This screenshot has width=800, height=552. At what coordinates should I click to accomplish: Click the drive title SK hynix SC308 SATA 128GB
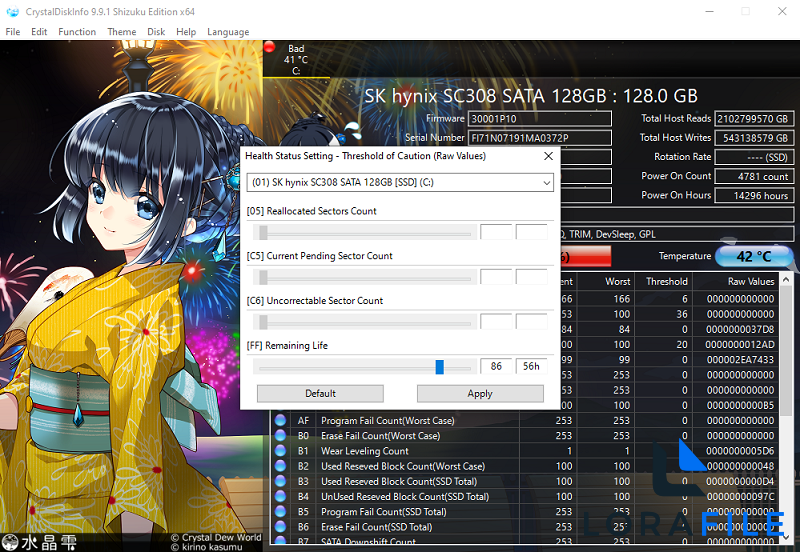(x=531, y=96)
